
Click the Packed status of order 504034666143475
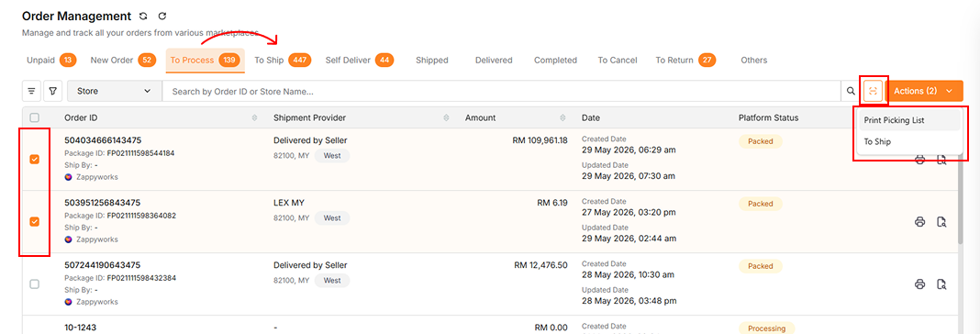pos(760,141)
